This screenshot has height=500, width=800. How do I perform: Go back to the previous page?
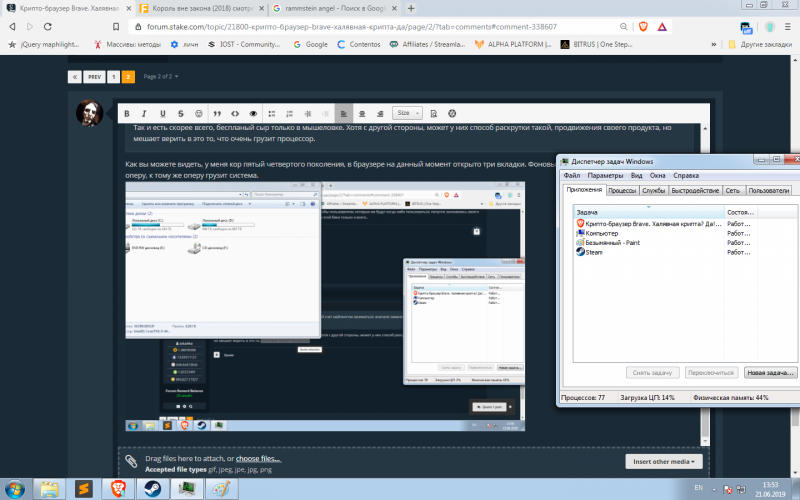[x=12, y=27]
